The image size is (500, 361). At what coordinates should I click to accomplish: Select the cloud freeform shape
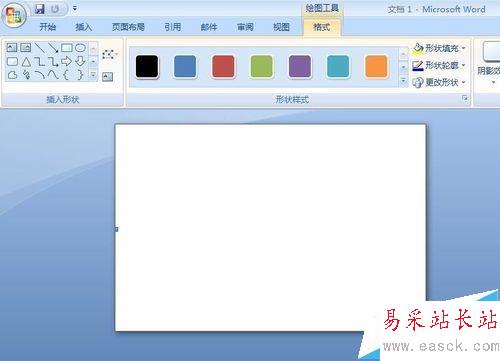(x=12, y=75)
